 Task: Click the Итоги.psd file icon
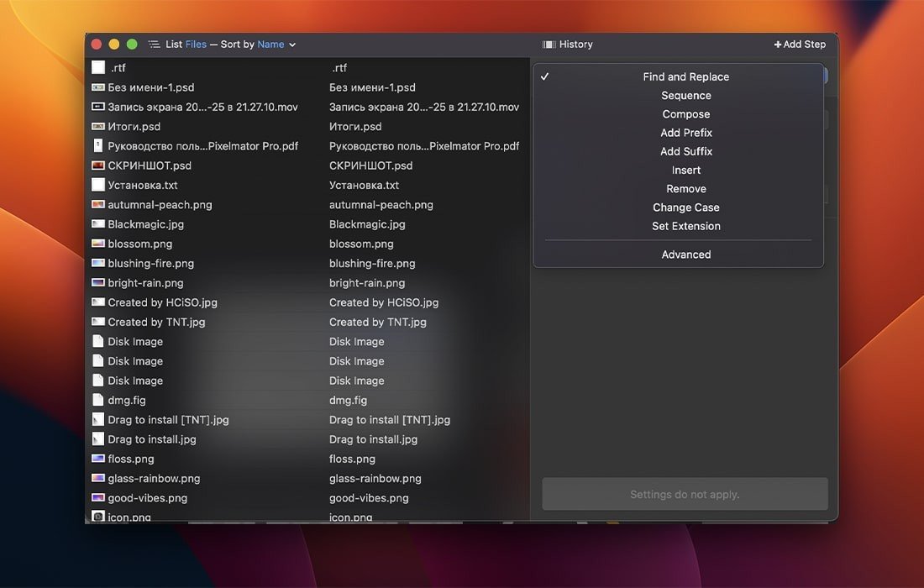(98, 127)
